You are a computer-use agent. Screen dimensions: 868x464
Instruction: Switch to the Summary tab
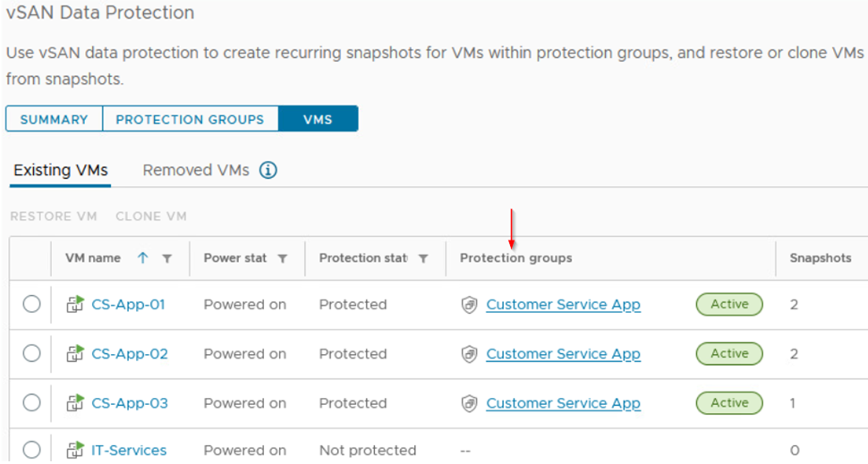(55, 119)
